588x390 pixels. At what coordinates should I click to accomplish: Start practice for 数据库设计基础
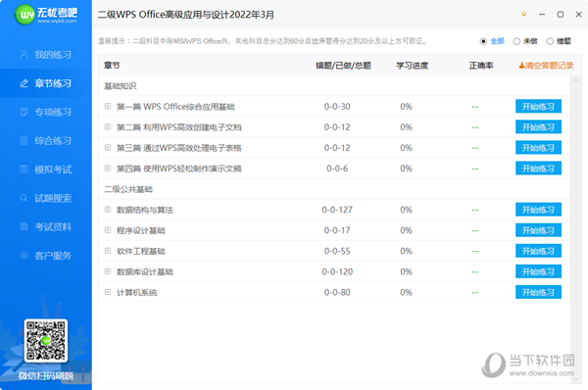tap(538, 271)
